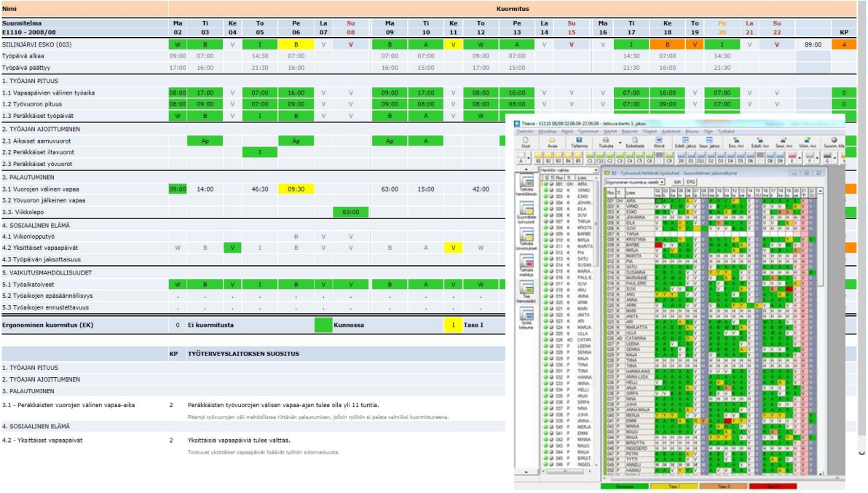
Task: Click the Tallenna save icon
Action: pos(579,142)
